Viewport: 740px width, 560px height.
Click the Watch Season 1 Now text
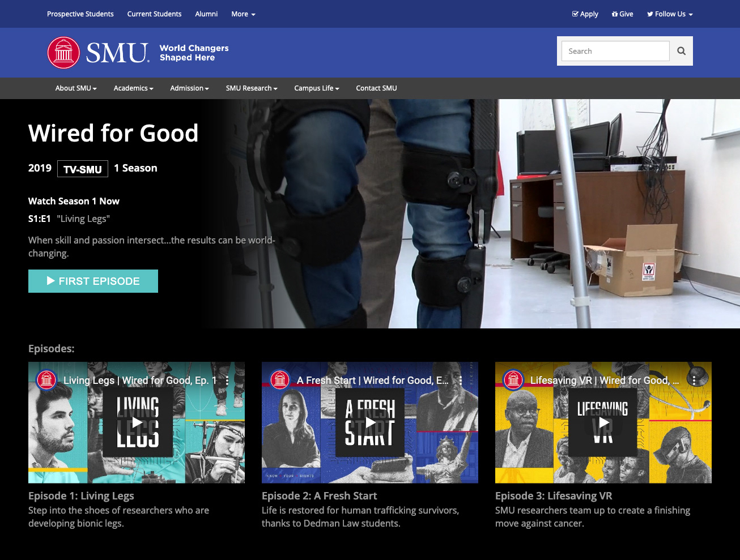[x=74, y=201]
